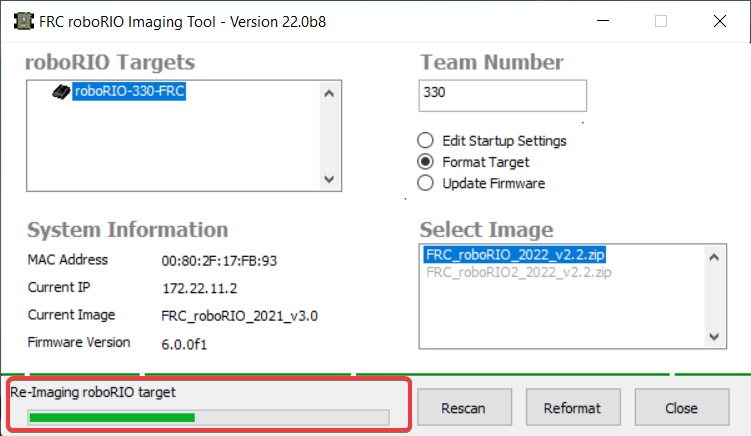Enable the Update Firmware option
Image resolution: width=751 pixels, height=436 pixels.
coord(425,183)
